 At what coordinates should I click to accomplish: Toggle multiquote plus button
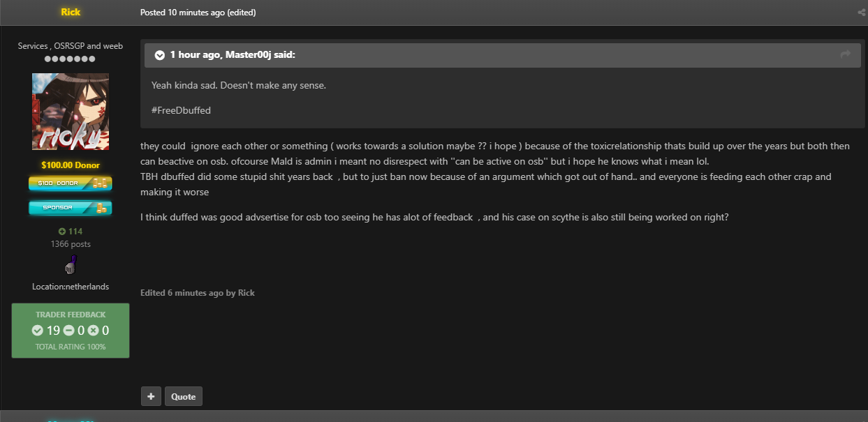click(151, 396)
